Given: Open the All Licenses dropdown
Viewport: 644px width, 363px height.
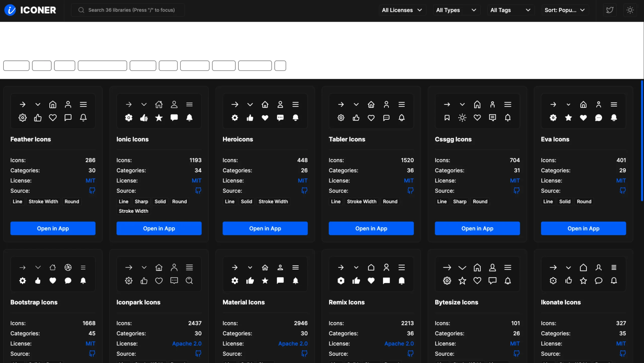Looking at the screenshot, I should coord(402,10).
